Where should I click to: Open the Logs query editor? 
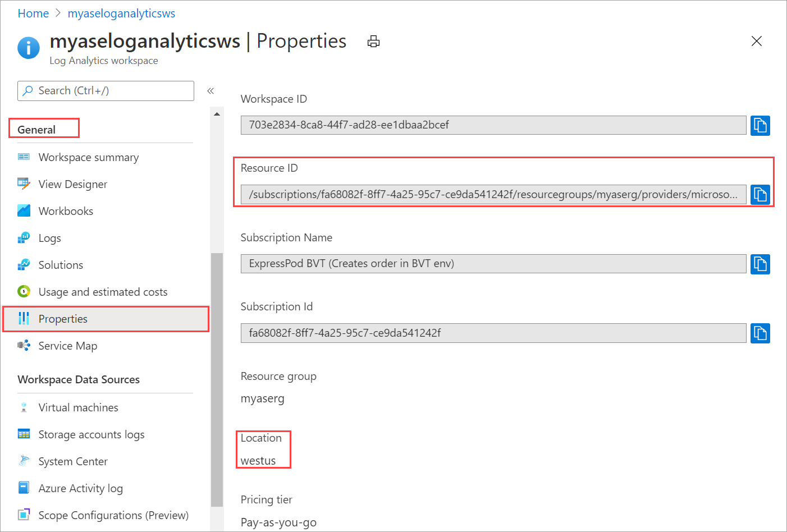point(49,237)
